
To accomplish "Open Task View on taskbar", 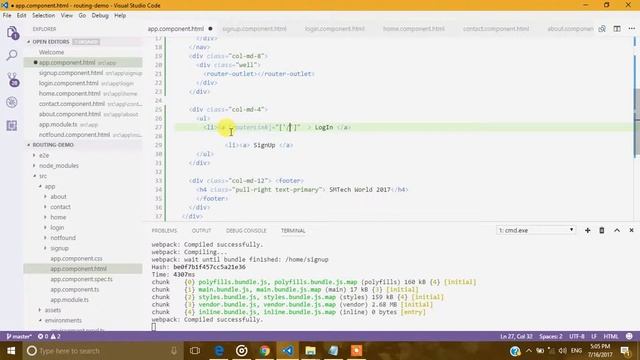I will tap(195, 351).
